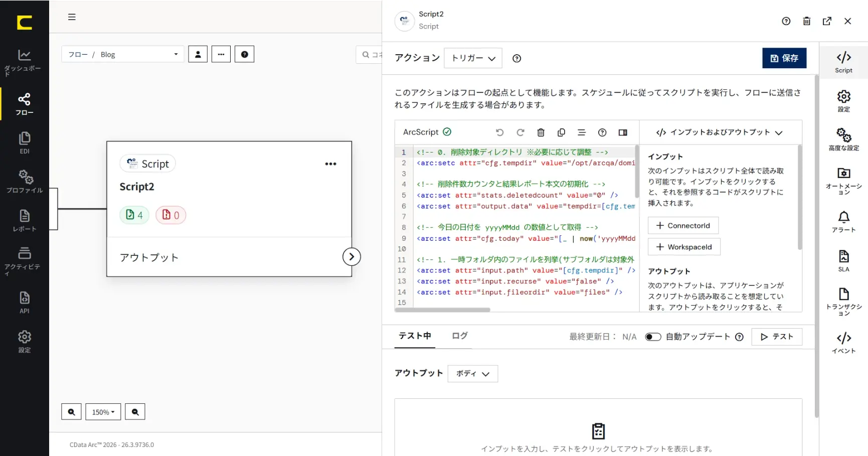This screenshot has width=868, height=456.
Task: Click the Script2 connector title on canvas
Action: (x=137, y=187)
